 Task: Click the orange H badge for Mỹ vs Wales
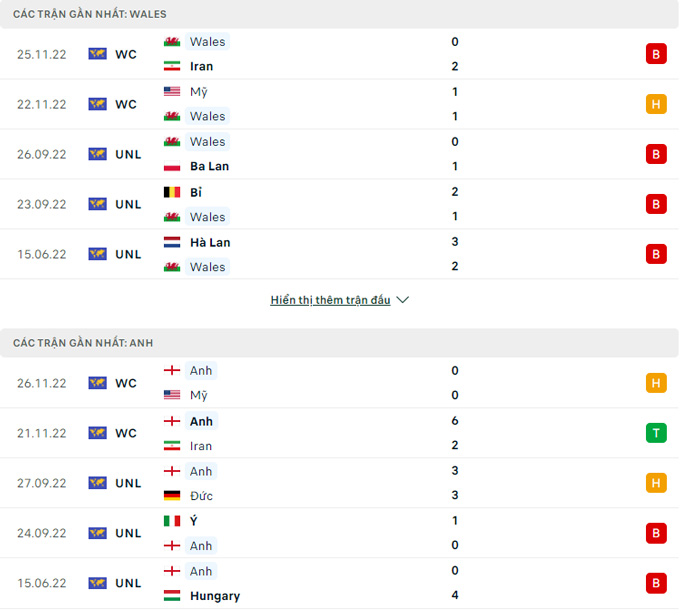(x=656, y=104)
